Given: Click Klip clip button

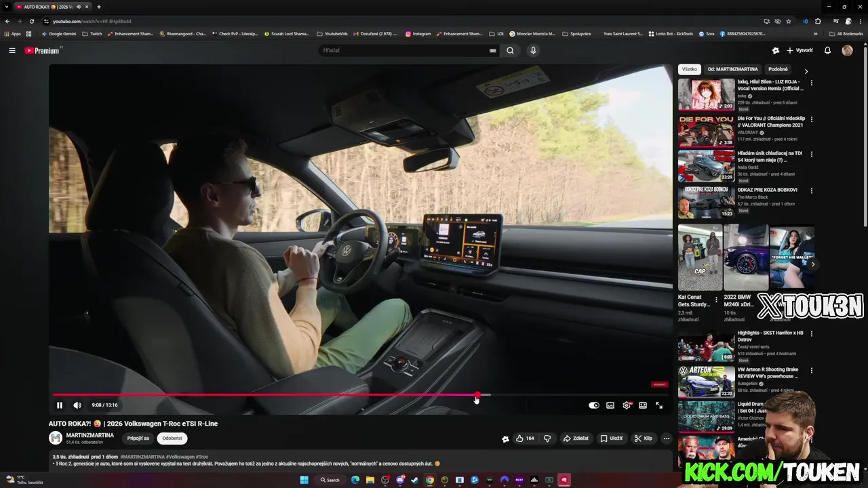Looking at the screenshot, I should pos(644,439).
